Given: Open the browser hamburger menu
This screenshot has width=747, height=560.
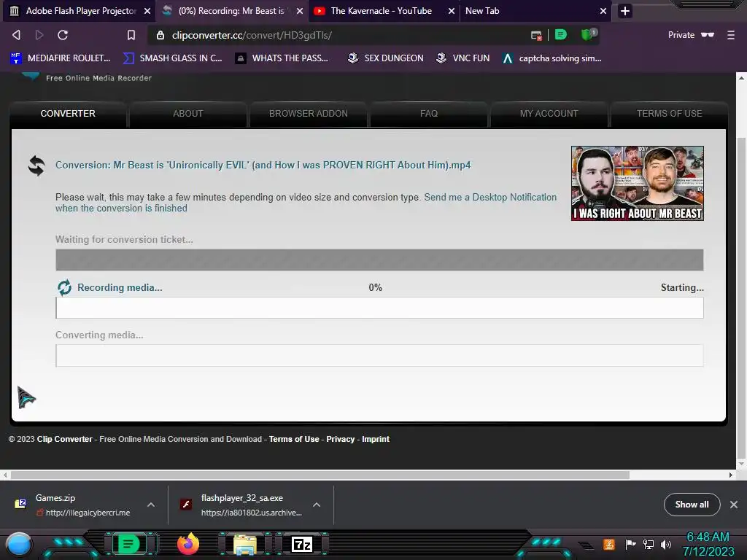Looking at the screenshot, I should click(x=731, y=35).
